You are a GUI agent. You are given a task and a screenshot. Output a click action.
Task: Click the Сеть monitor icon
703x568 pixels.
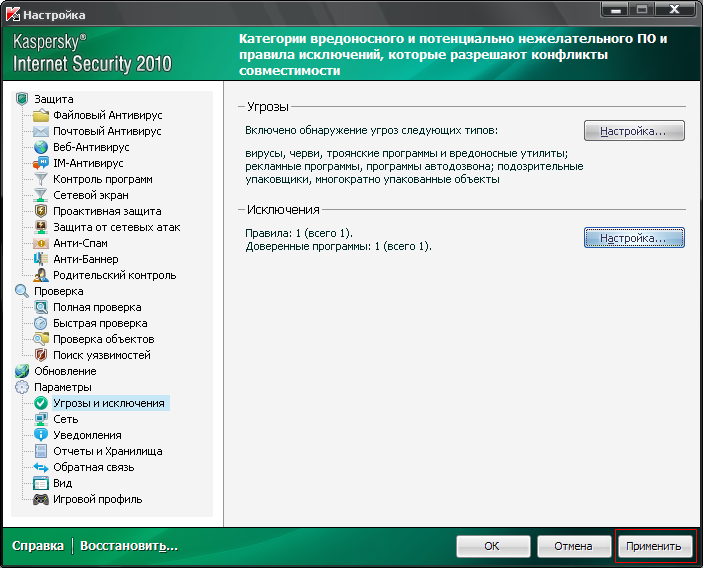41,419
